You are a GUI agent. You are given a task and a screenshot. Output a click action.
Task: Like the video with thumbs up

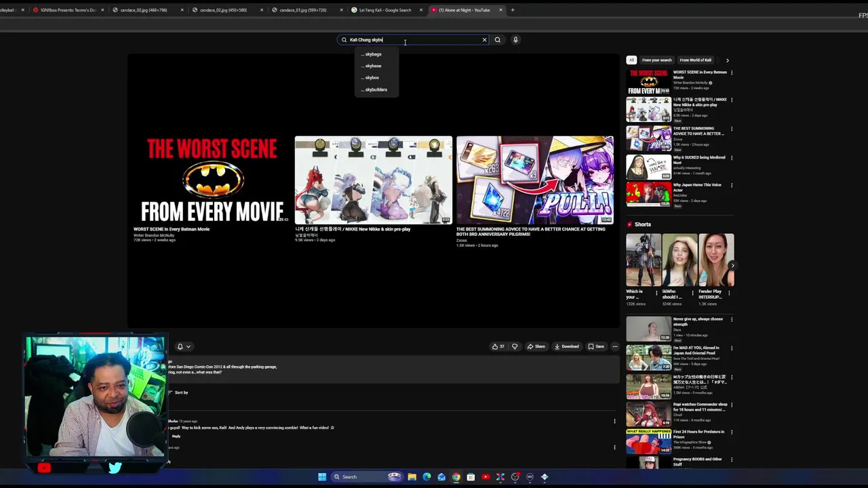[498, 346]
